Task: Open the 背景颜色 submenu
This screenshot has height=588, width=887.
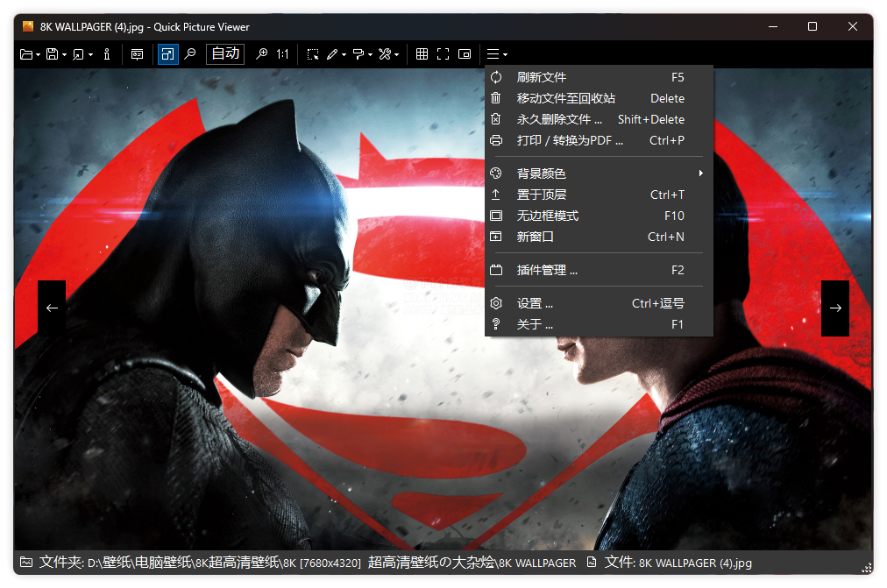Action: [x=599, y=174]
